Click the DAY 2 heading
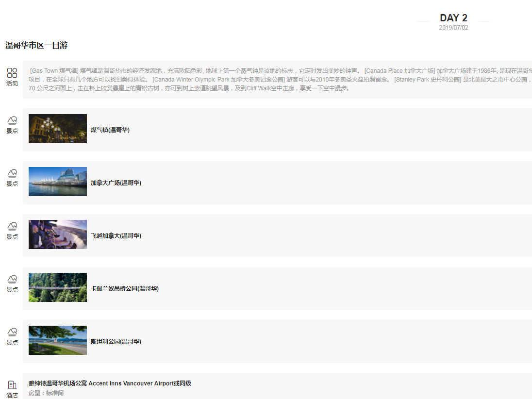Image resolution: width=532 pixels, height=399 pixels. click(453, 18)
